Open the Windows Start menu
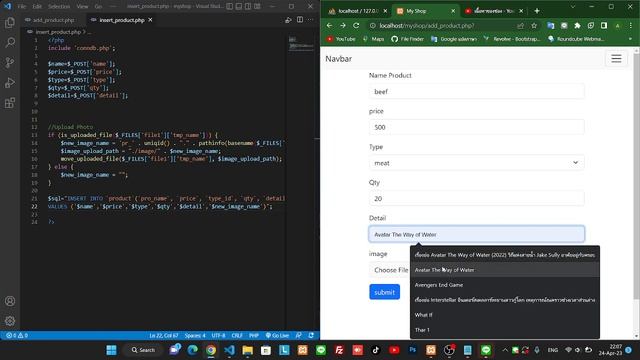Viewport: 640px width, 360px height. (x=111, y=350)
